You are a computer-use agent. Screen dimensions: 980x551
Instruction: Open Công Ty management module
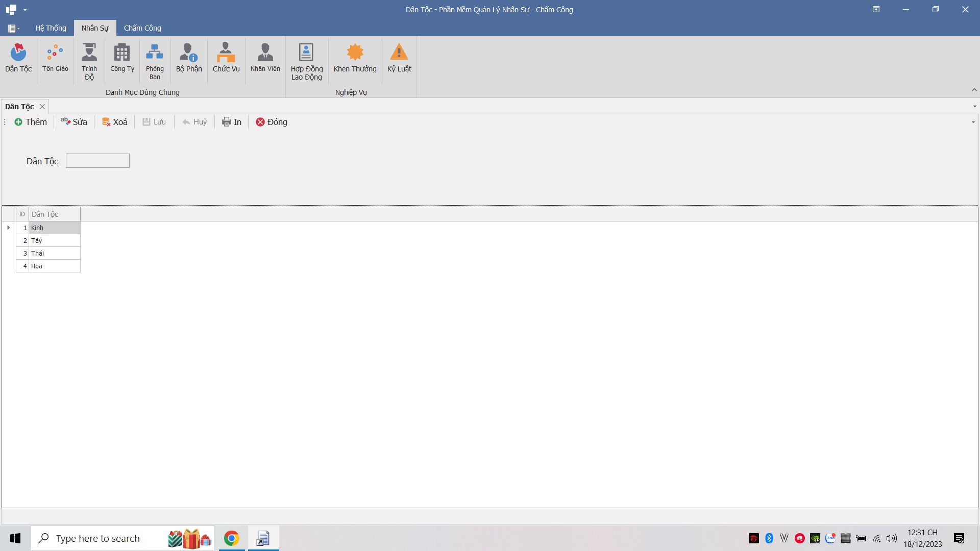[x=121, y=57]
